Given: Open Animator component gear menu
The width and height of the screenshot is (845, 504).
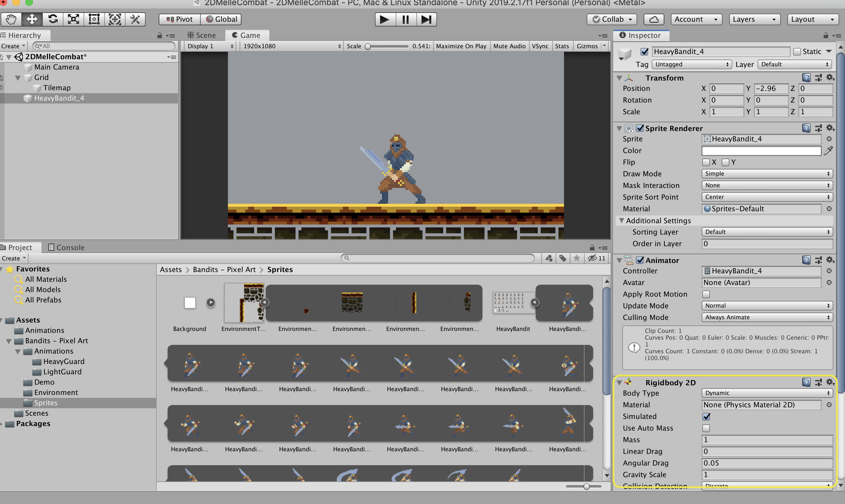Looking at the screenshot, I should click(x=830, y=260).
